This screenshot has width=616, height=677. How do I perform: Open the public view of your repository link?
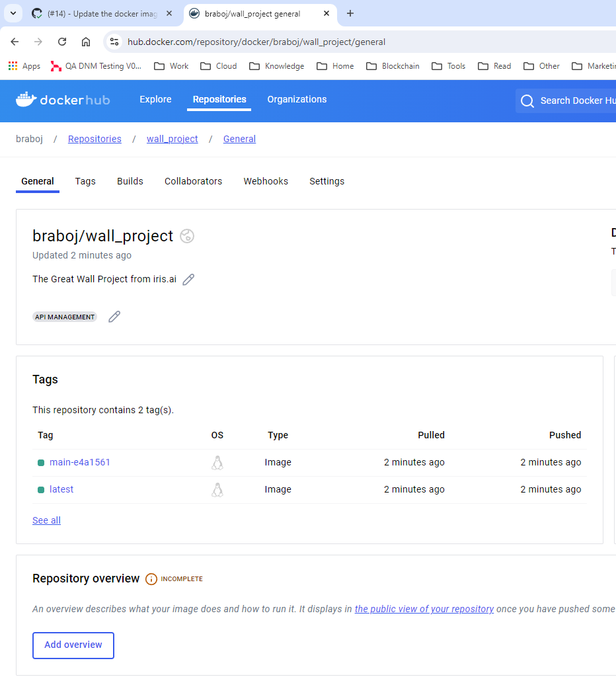pyautogui.click(x=424, y=609)
